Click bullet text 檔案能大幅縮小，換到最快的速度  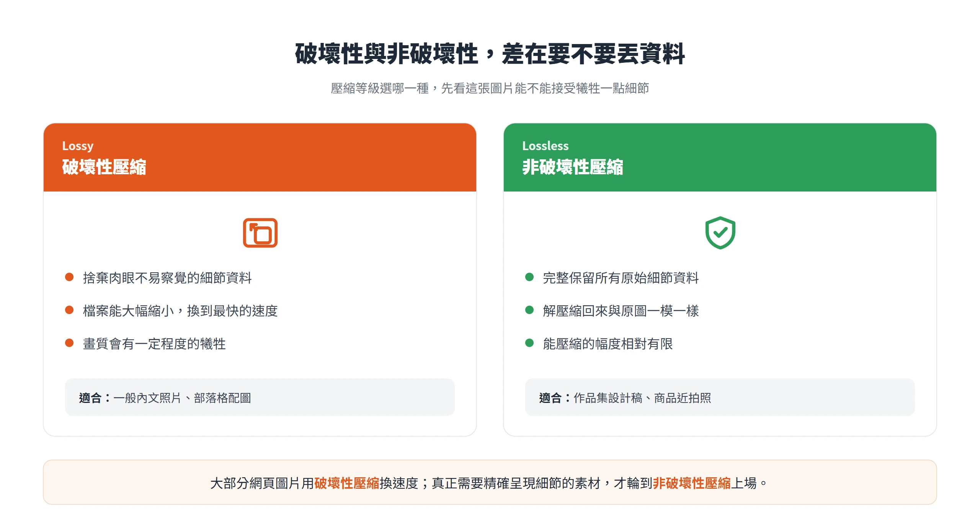[180, 311]
